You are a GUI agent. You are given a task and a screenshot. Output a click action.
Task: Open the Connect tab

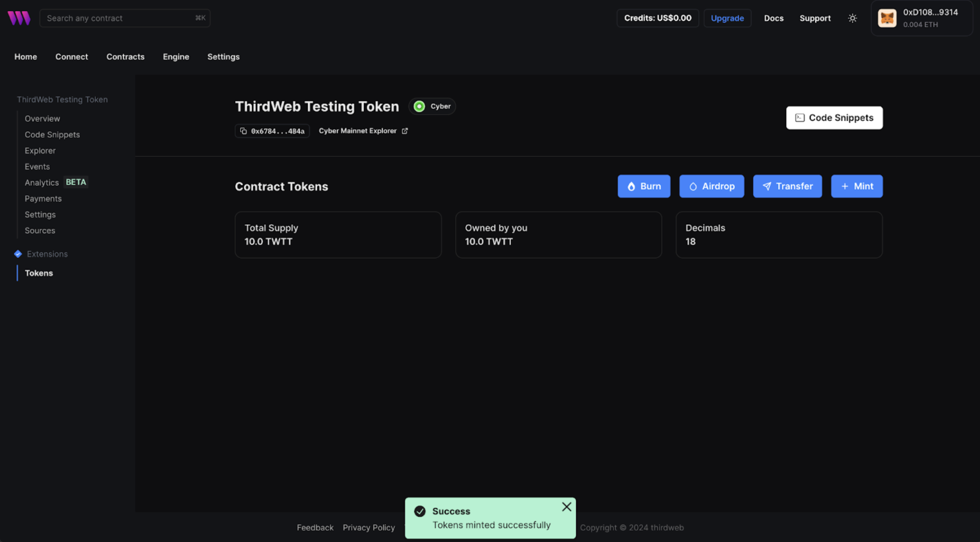[72, 57]
